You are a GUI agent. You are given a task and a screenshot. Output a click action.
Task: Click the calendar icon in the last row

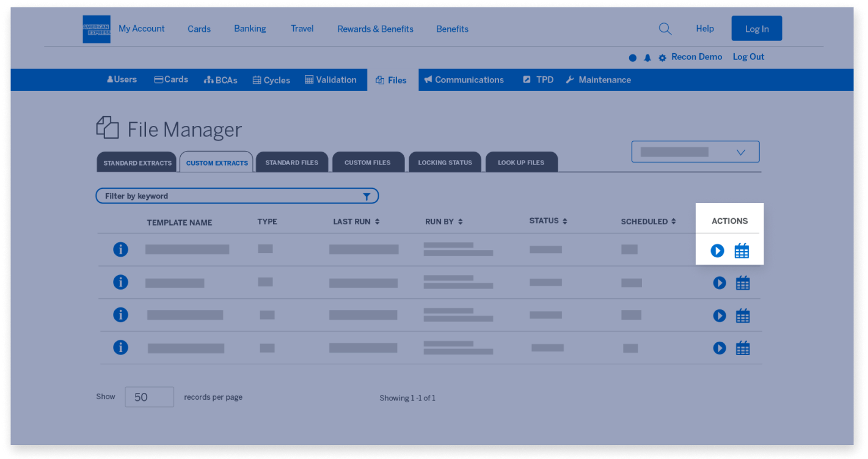click(742, 348)
